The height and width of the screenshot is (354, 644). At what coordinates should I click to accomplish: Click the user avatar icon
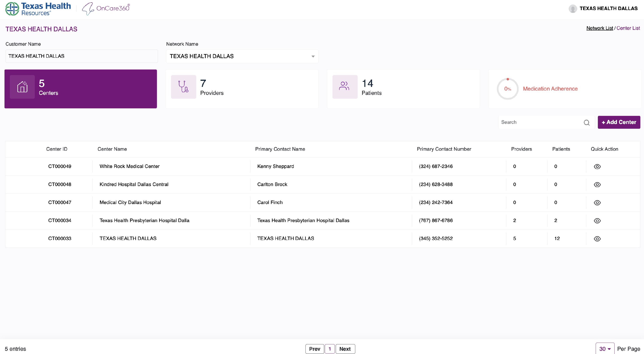pos(573,9)
